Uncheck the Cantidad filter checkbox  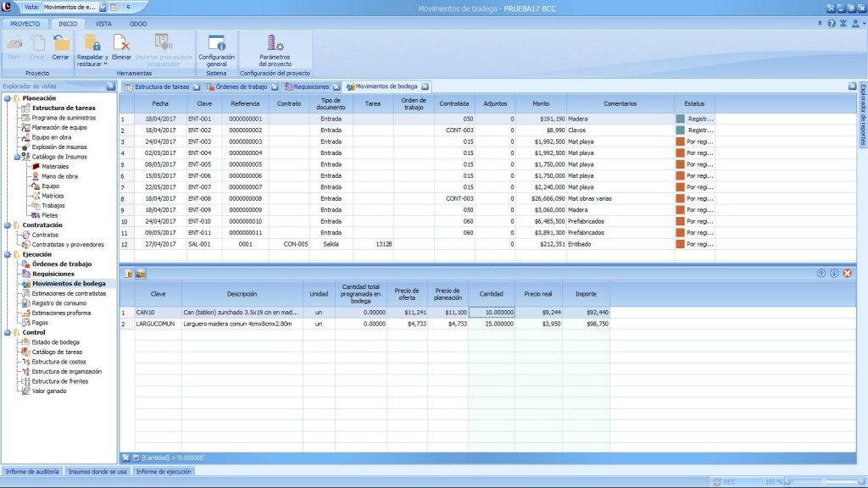click(136, 457)
